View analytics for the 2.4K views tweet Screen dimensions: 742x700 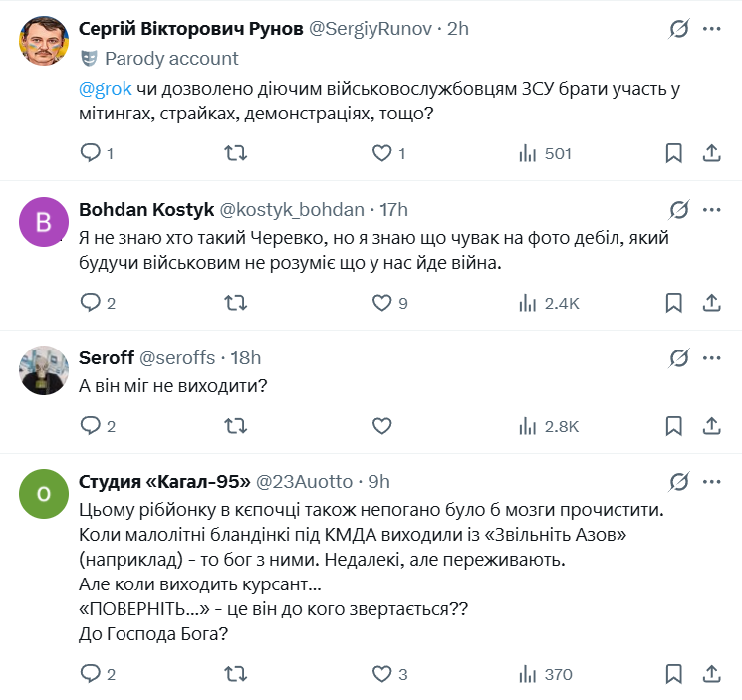click(x=549, y=303)
